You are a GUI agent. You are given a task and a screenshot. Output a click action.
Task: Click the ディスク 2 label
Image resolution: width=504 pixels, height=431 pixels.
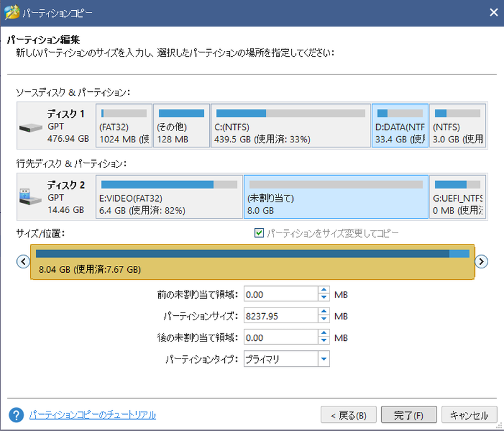click(66, 185)
